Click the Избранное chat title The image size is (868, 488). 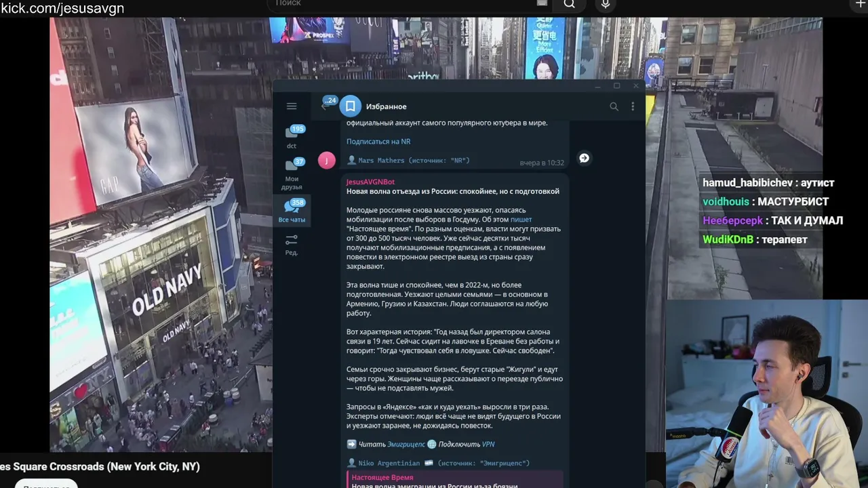[x=387, y=106]
